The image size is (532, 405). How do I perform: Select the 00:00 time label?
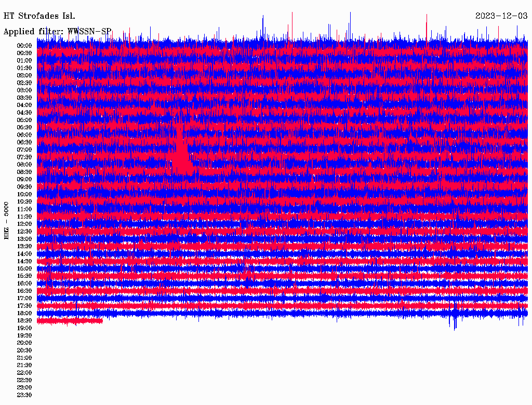tap(24, 46)
